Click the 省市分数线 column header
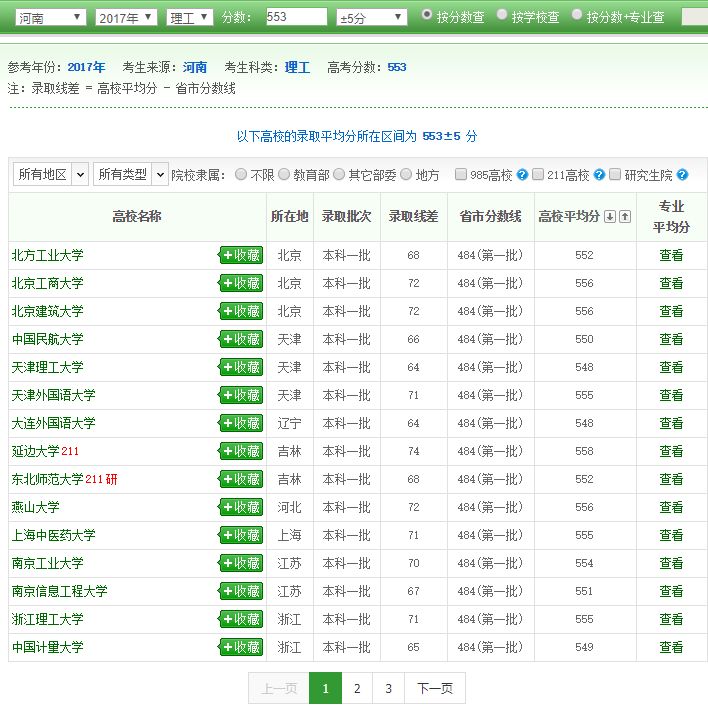The image size is (708, 710). (490, 216)
